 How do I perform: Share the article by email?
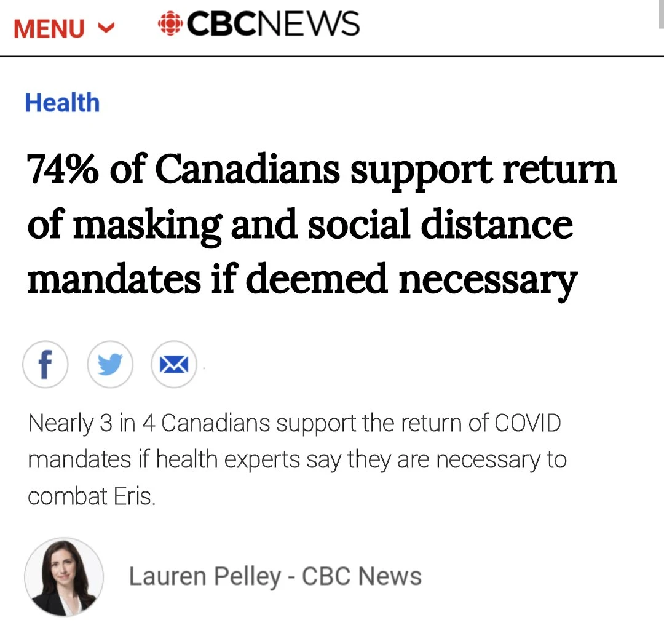pos(174,365)
